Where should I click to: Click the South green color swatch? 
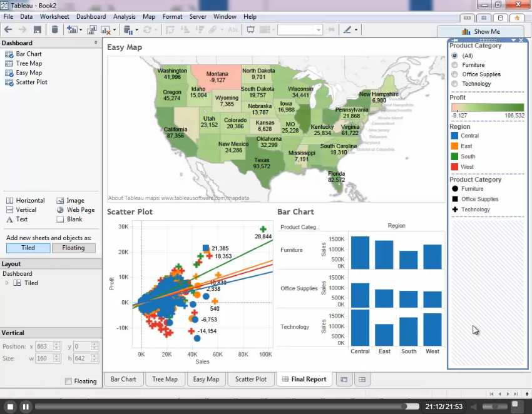click(x=454, y=156)
